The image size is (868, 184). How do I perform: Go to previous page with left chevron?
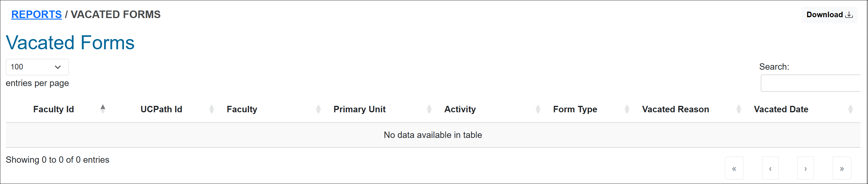(x=770, y=168)
